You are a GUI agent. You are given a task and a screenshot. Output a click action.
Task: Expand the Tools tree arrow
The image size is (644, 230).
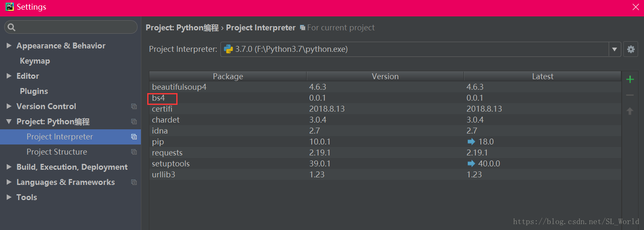click(9, 198)
